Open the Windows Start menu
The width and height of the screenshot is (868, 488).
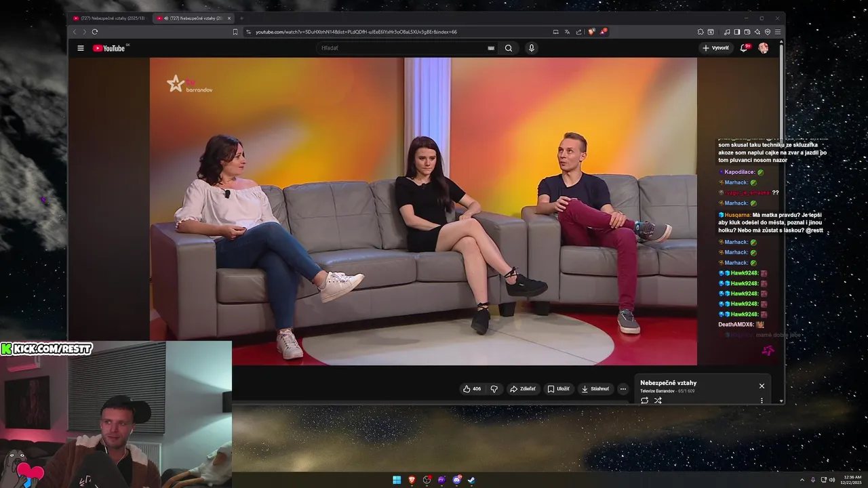coord(397,480)
